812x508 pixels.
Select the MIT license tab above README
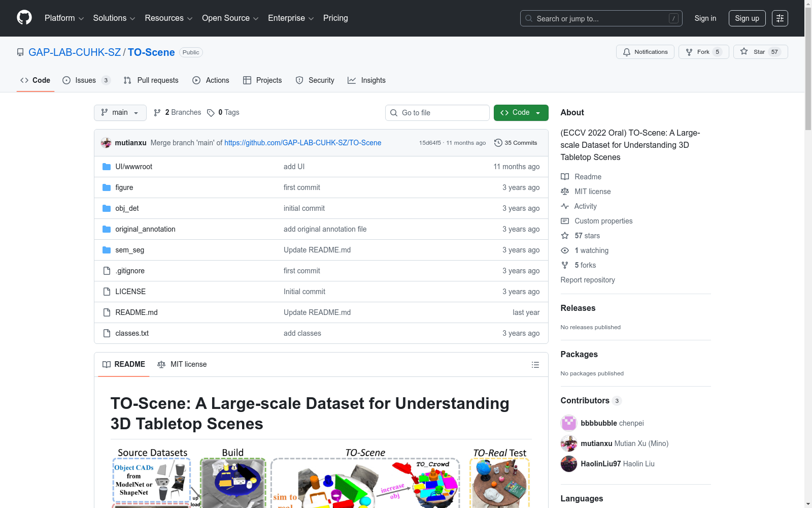(x=182, y=365)
